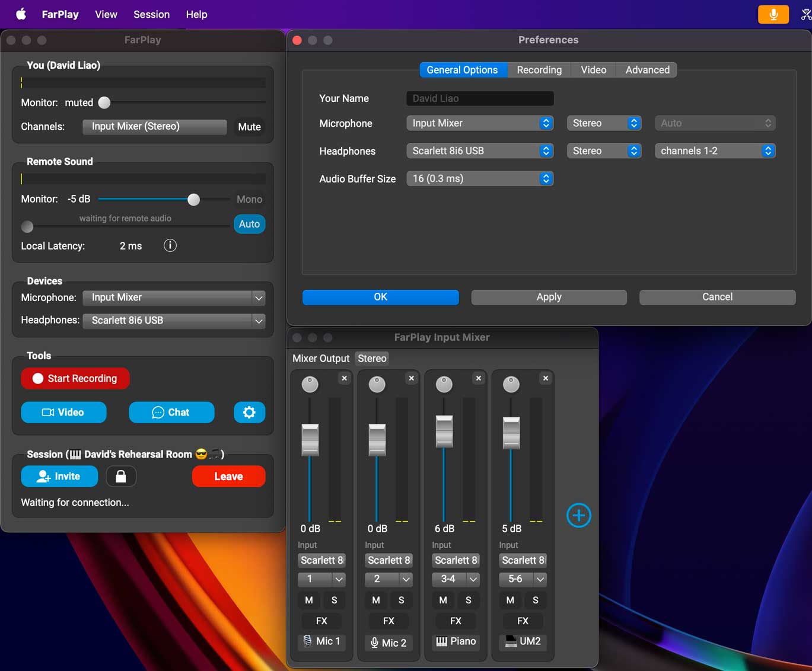Switch to the Recording tab in Preferences
Image resolution: width=812 pixels, height=671 pixels.
(539, 70)
